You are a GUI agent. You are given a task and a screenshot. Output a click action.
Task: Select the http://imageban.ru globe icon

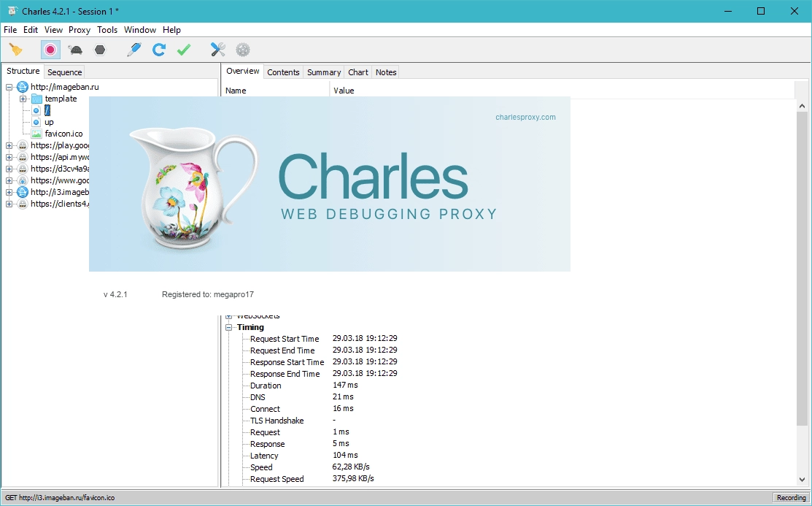23,87
